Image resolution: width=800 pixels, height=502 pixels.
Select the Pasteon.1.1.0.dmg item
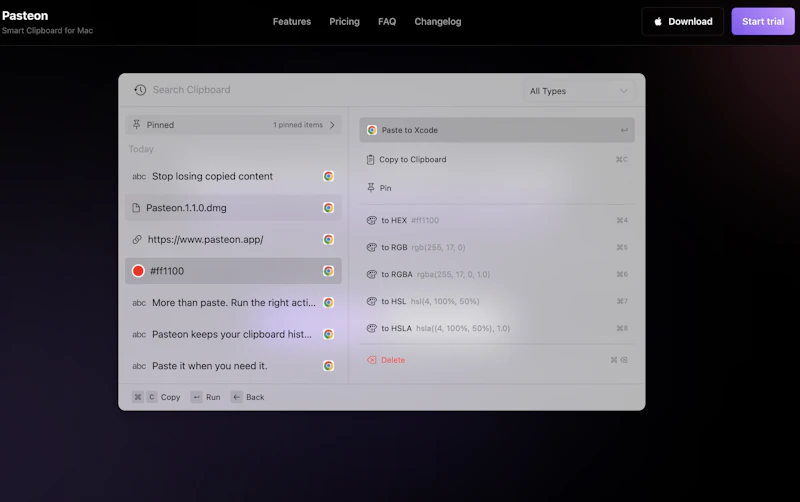(x=233, y=208)
